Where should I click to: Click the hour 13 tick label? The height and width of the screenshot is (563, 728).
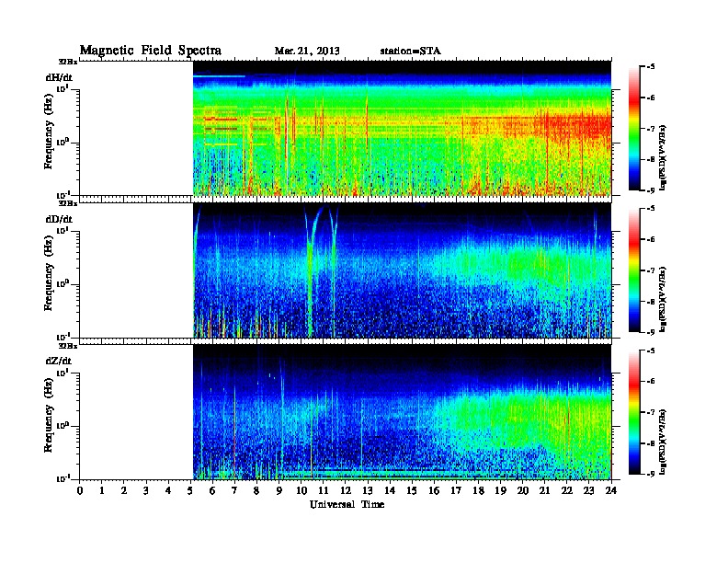point(368,491)
